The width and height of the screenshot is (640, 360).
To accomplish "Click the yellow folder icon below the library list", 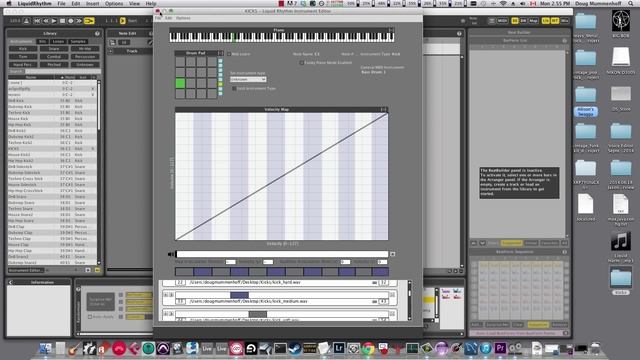I will pyautogui.click(x=97, y=270).
